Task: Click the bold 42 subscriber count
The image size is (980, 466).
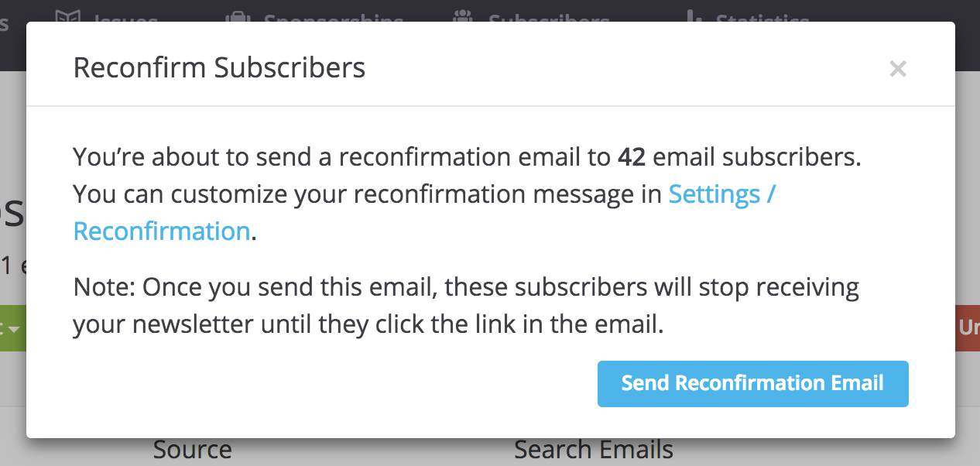Action: point(632,157)
